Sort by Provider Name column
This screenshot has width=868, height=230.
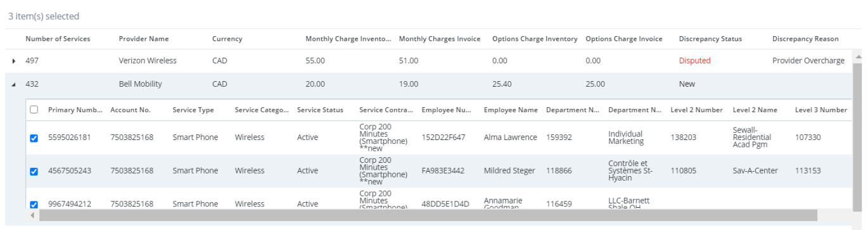pos(144,39)
